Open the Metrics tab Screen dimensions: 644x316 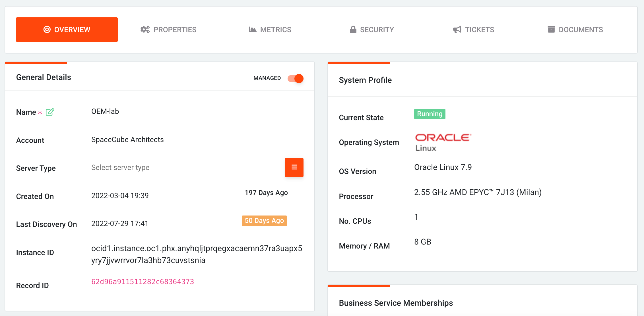point(270,30)
